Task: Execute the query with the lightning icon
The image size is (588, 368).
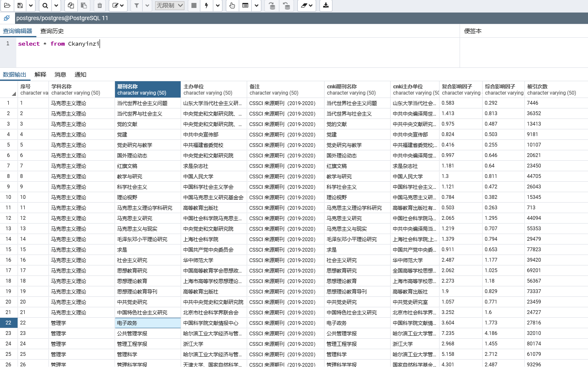Action: pyautogui.click(x=207, y=5)
